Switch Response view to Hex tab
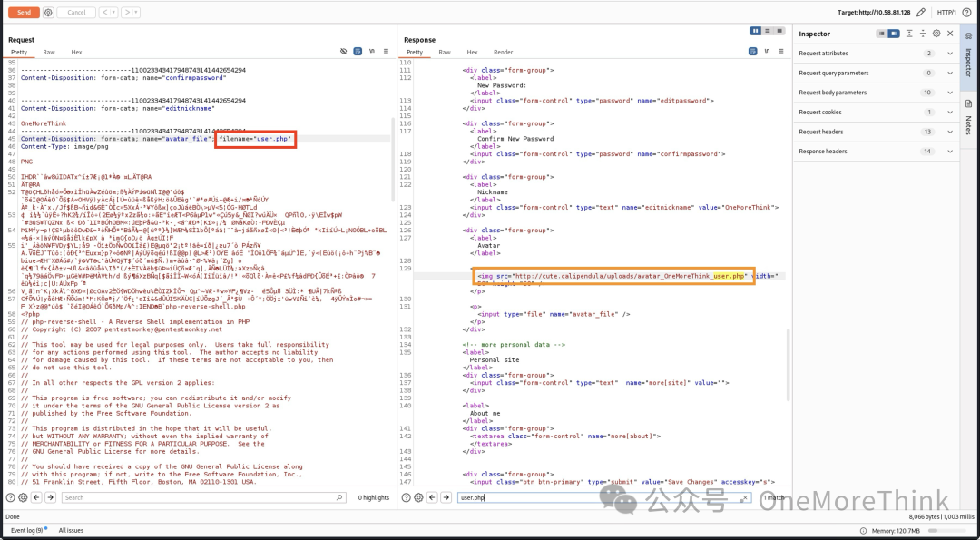Viewport: 980px width, 540px height. [473, 53]
